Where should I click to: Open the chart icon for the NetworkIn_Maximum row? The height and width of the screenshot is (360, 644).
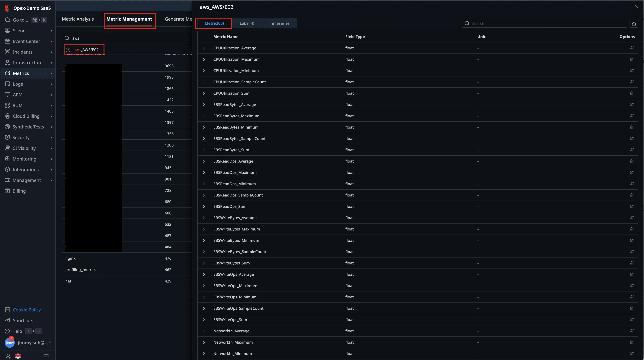pyautogui.click(x=632, y=342)
